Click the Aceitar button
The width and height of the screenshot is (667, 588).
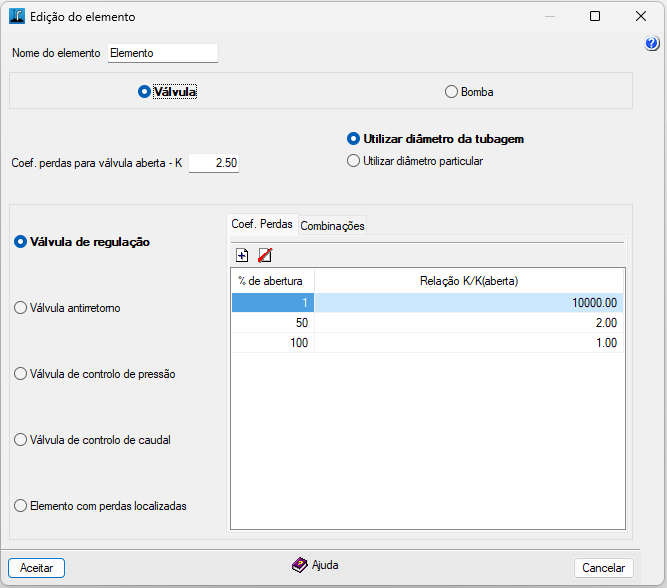pos(37,568)
